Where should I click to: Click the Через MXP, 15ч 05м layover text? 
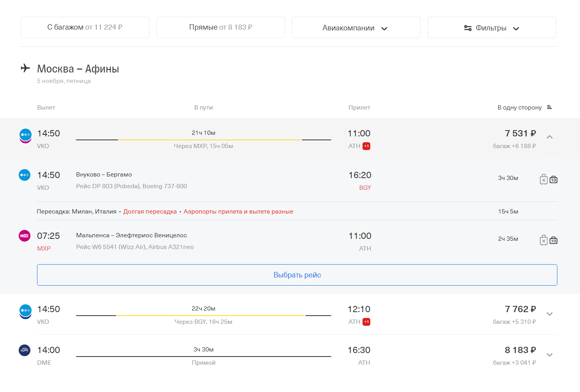203,146
